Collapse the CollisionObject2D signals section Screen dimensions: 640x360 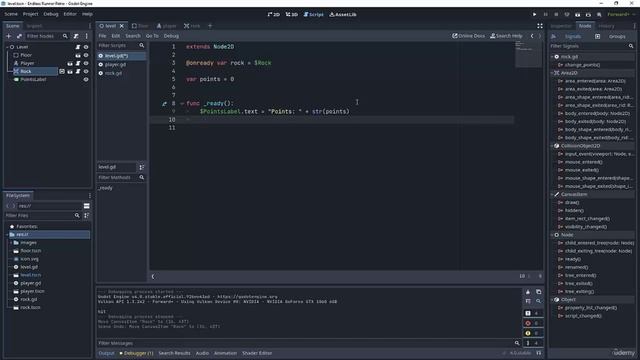click(x=552, y=146)
